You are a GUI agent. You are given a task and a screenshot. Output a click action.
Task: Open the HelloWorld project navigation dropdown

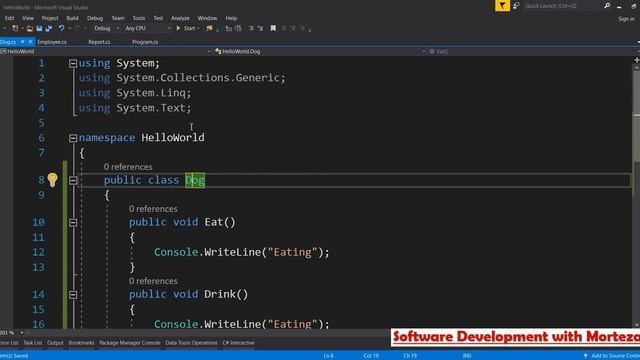point(106,51)
